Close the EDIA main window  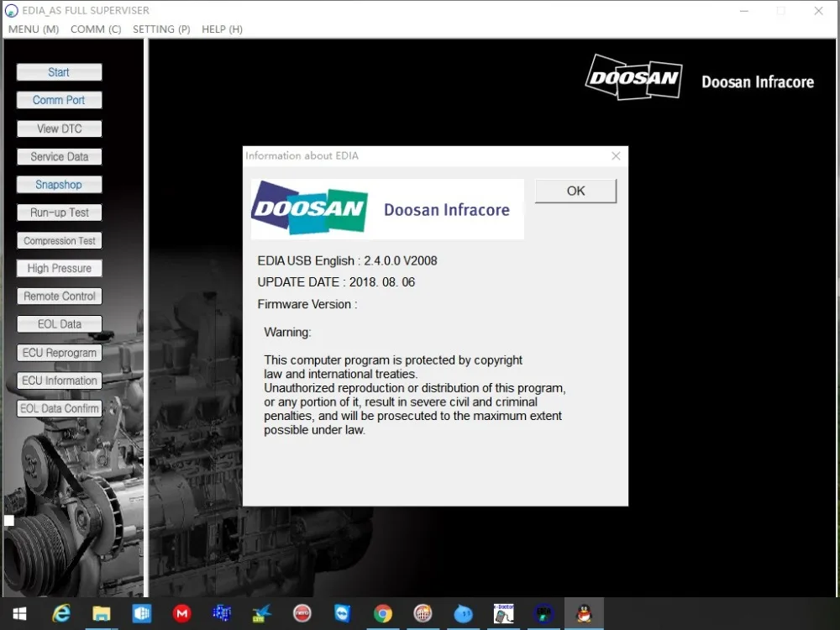tap(818, 11)
